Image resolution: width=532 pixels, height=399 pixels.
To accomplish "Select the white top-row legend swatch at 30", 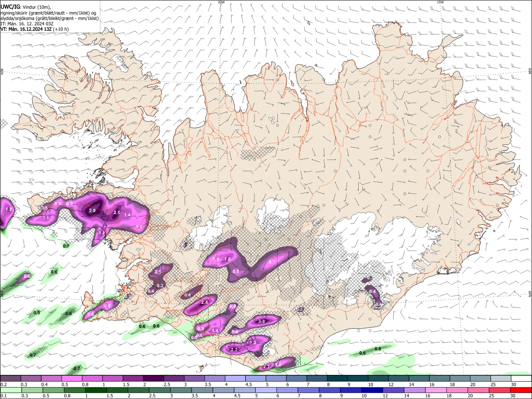I will point(522,378).
